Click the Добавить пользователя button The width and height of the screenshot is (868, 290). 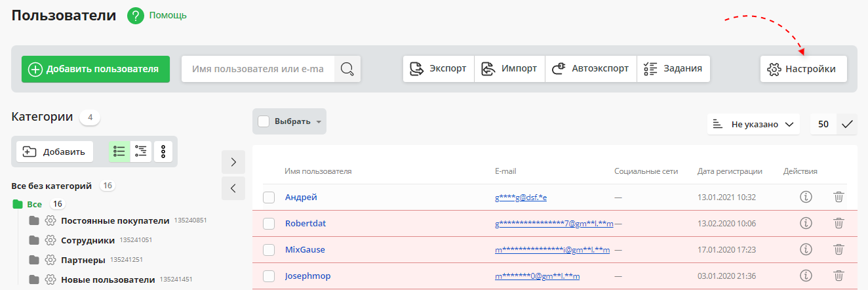(96, 69)
